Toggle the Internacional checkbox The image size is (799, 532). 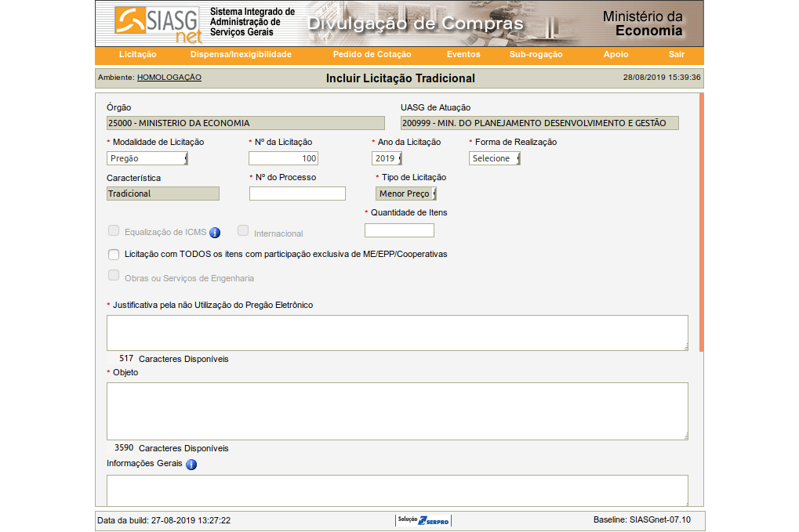point(243,230)
